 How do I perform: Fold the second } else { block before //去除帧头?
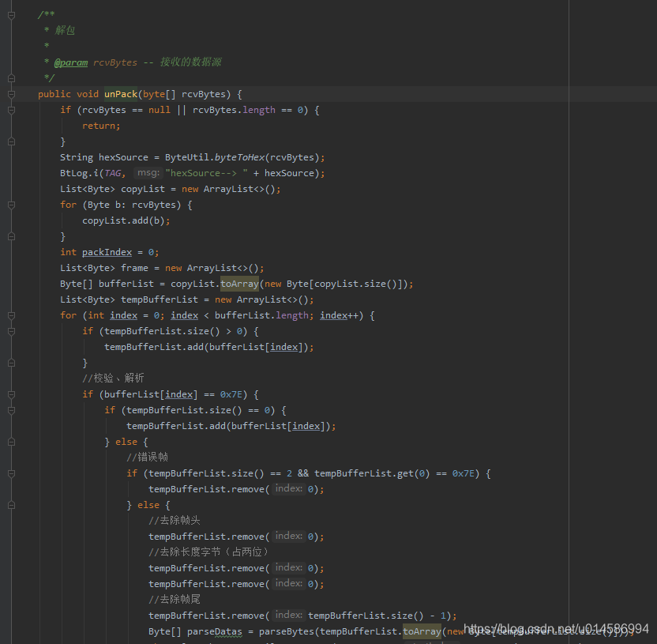pyautogui.click(x=12, y=505)
